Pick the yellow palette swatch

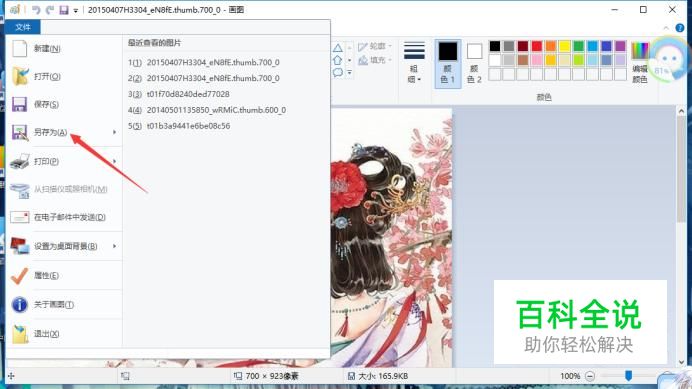[x=564, y=46]
